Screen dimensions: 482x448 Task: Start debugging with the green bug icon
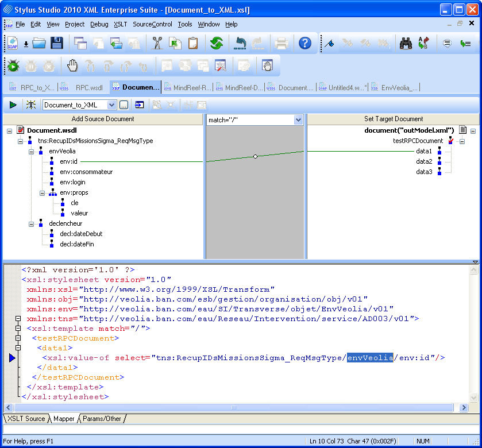click(13, 66)
